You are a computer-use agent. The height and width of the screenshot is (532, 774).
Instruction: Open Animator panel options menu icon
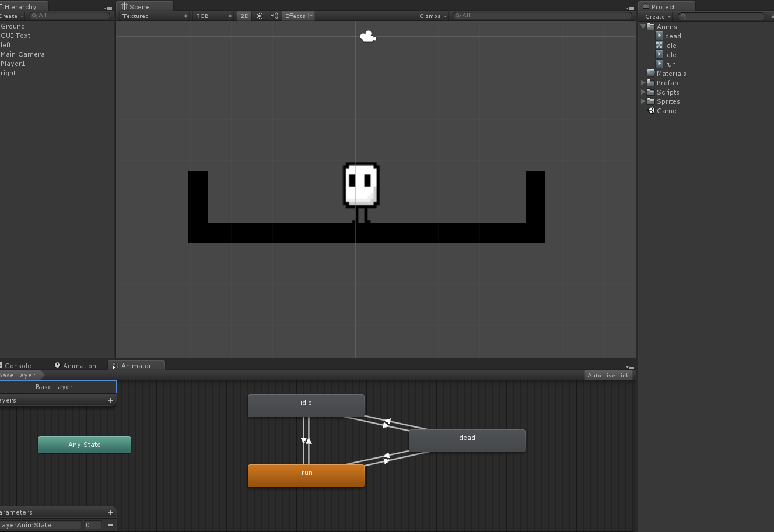[630, 367]
